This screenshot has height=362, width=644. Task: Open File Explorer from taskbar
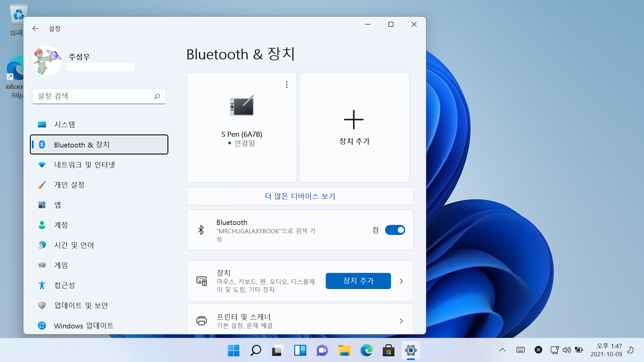(344, 351)
